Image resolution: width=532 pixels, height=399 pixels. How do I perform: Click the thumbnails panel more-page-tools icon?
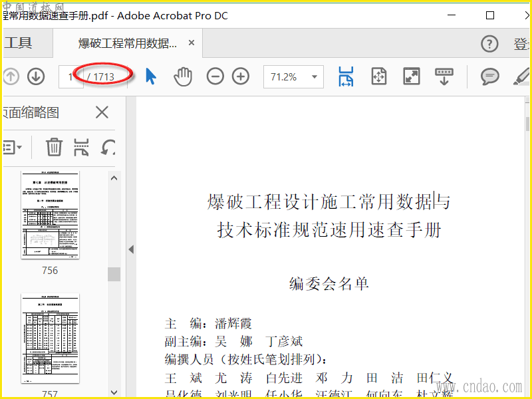point(81,147)
